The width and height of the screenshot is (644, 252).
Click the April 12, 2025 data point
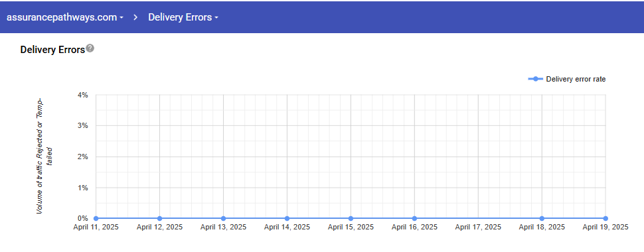[x=160, y=218]
